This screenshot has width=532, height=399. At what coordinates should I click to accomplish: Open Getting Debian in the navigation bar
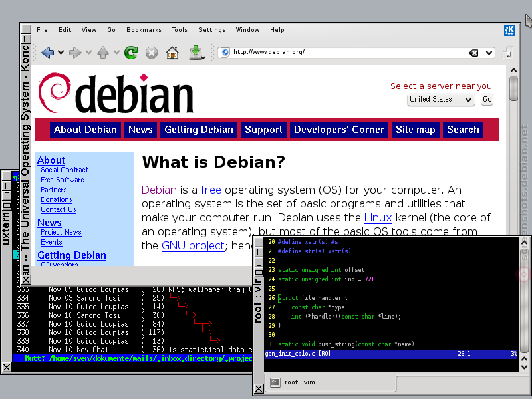click(x=199, y=130)
